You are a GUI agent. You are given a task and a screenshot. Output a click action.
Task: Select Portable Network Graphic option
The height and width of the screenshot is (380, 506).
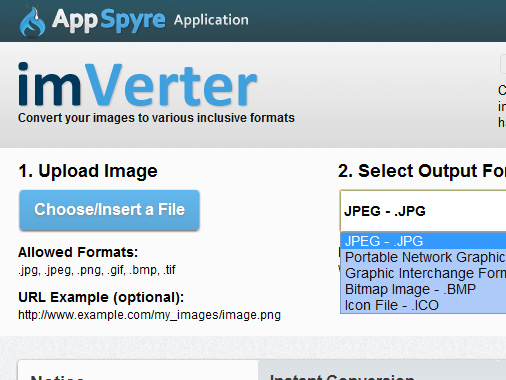tap(423, 257)
